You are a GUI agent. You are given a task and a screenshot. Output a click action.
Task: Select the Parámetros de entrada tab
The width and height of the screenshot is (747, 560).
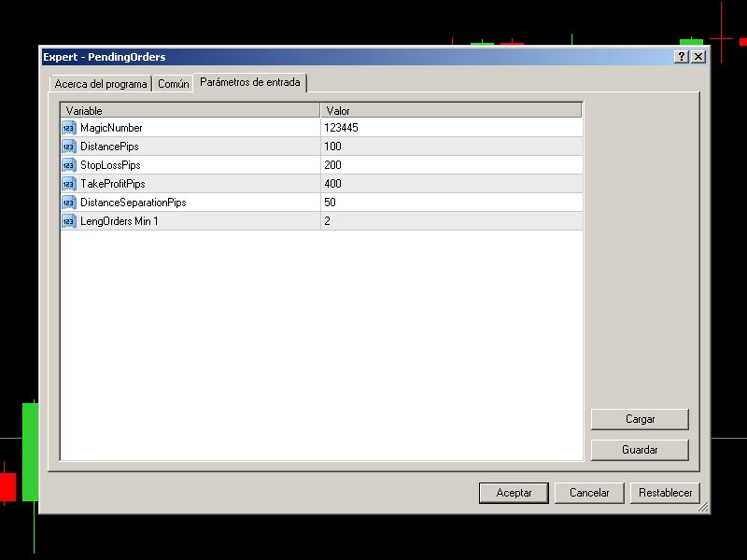(x=250, y=82)
